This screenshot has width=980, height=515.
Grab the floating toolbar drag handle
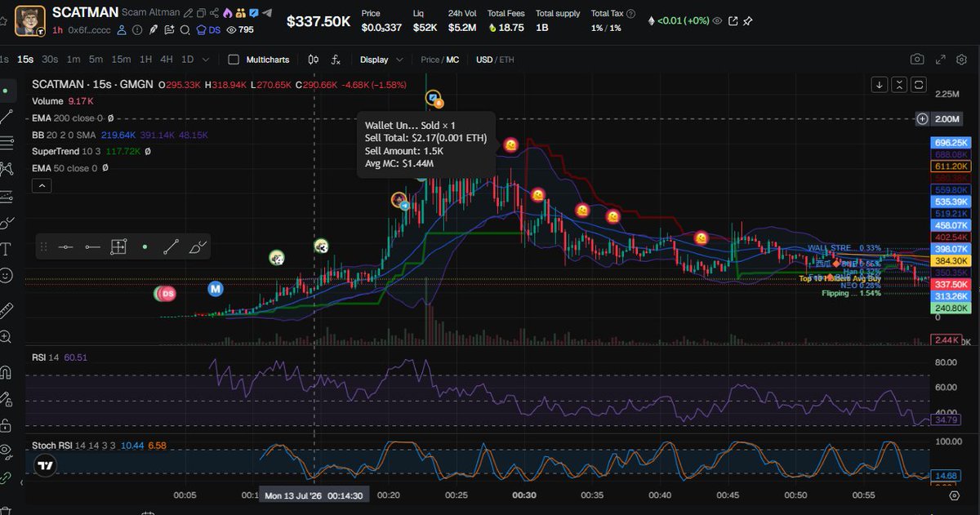[x=44, y=246]
